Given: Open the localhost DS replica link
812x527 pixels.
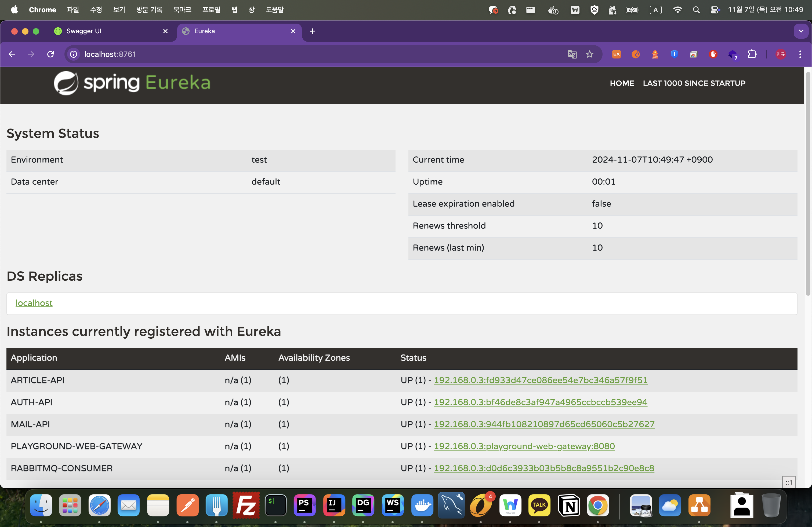Looking at the screenshot, I should [x=34, y=303].
